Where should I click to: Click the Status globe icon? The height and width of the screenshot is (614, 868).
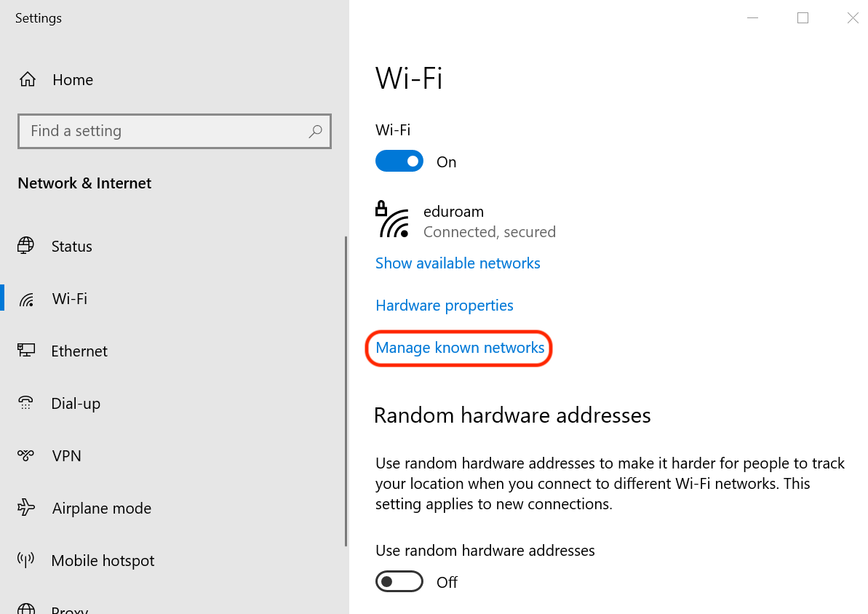[26, 246]
